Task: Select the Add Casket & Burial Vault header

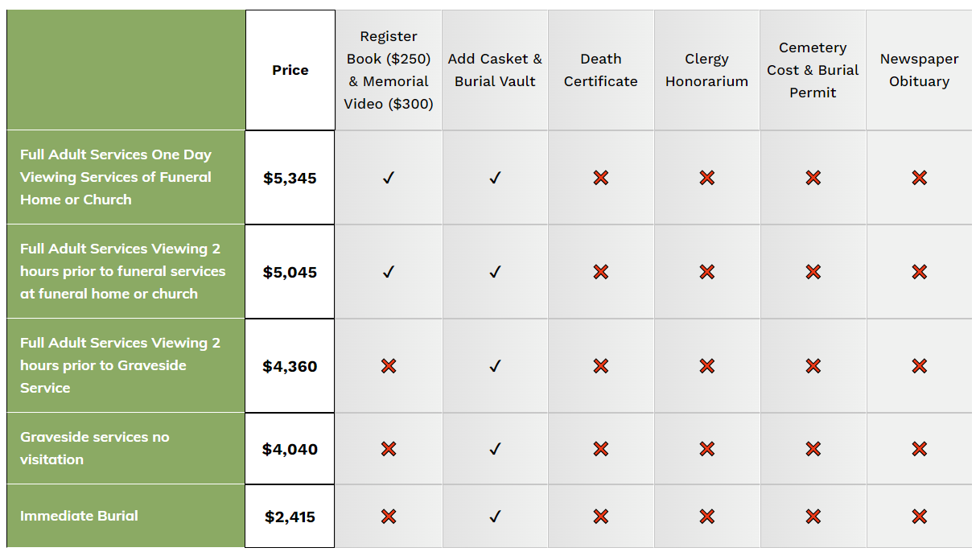Action: click(495, 70)
